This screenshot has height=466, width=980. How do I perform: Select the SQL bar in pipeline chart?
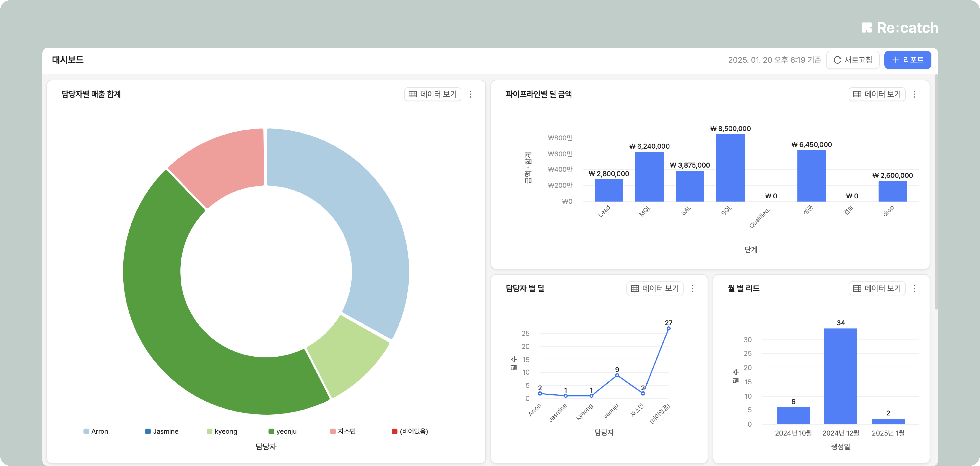[730, 168]
